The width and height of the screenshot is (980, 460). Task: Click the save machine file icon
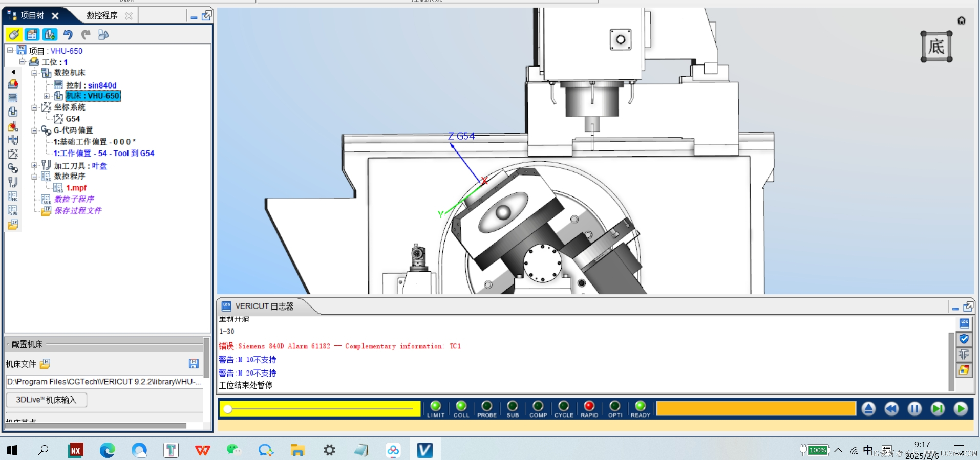click(x=194, y=363)
